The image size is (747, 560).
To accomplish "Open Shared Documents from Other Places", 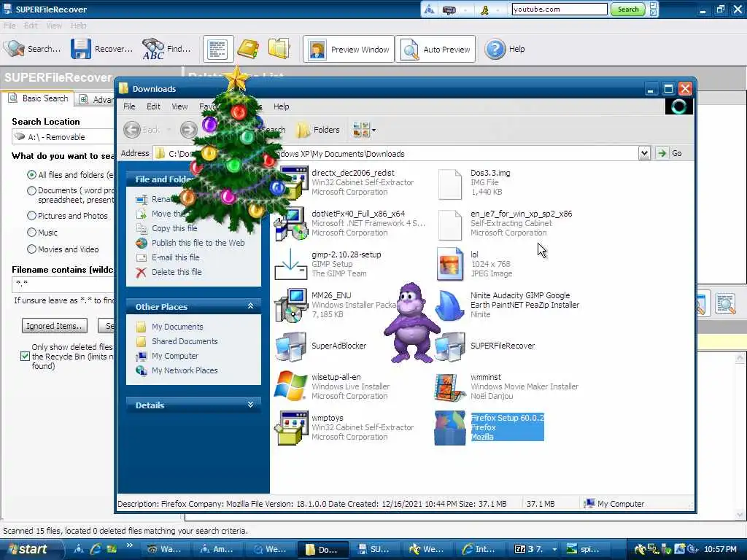I will tap(185, 341).
